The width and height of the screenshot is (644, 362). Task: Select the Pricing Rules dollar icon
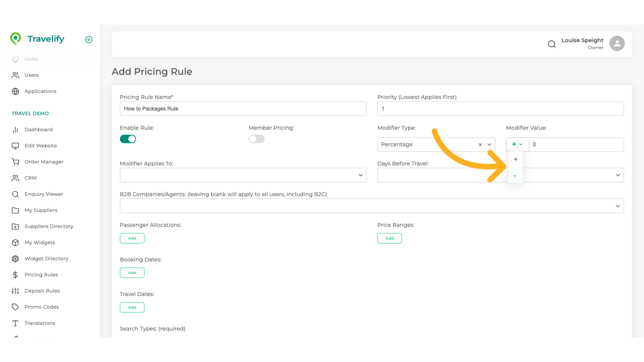point(15,275)
